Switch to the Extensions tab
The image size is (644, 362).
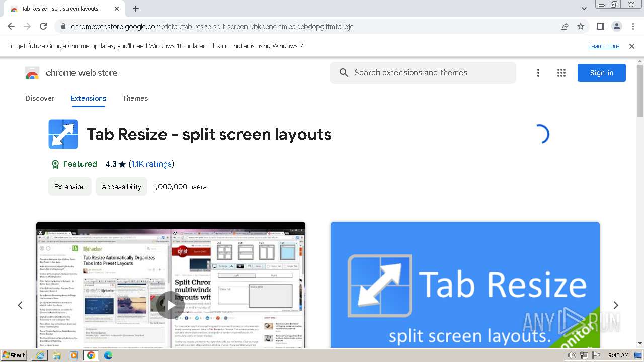point(89,98)
